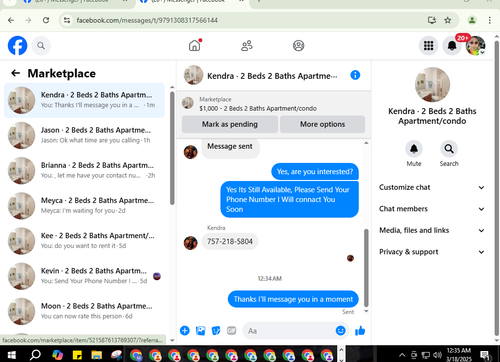500x362 pixels.
Task: Open $1,000 2 Beds 2 Baths listing link
Action: coord(258,108)
